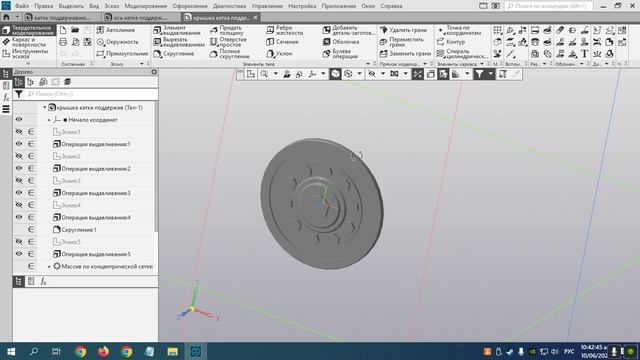This screenshot has height=360, width=640.
Task: Select the Уклон draft tool
Action: click(x=279, y=53)
